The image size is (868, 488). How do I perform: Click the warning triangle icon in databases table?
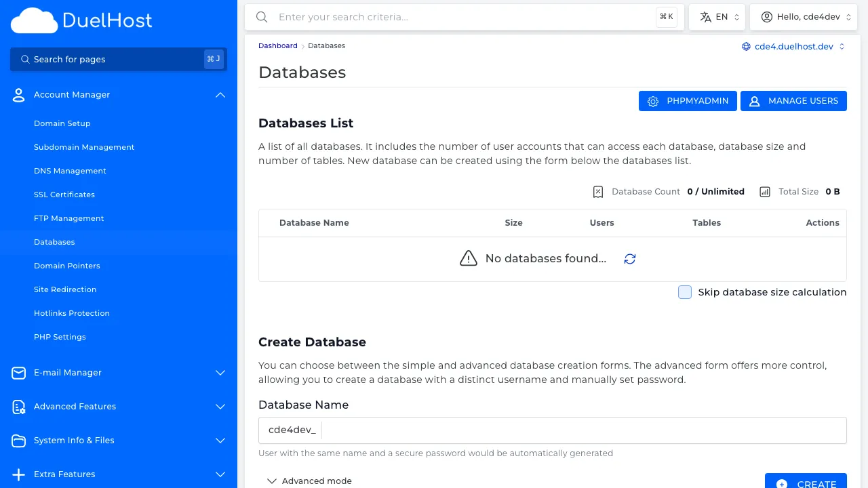coord(468,258)
